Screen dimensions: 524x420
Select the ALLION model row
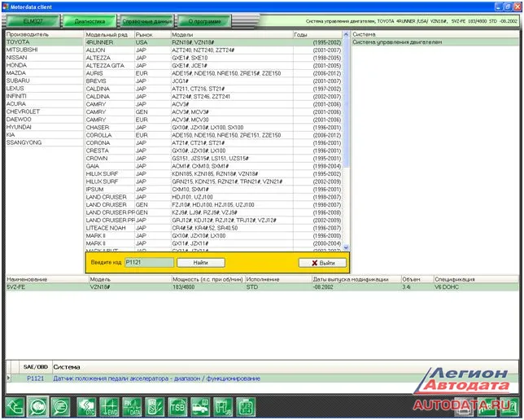coord(213,50)
